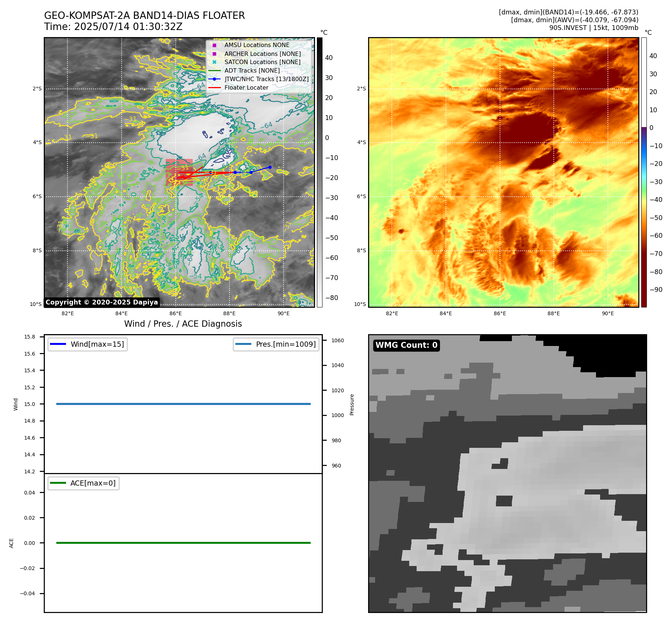Click the '10°S' latitude label on left map
672x626 pixels.
click(x=36, y=304)
